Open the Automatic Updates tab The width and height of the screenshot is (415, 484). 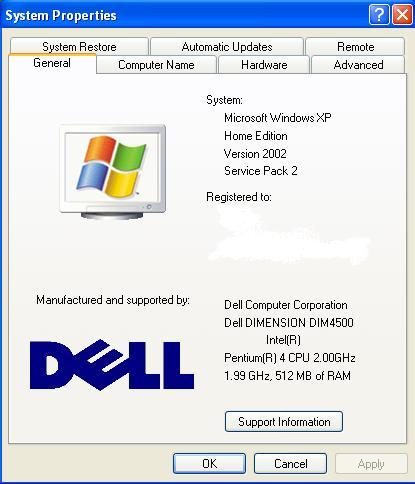227,46
